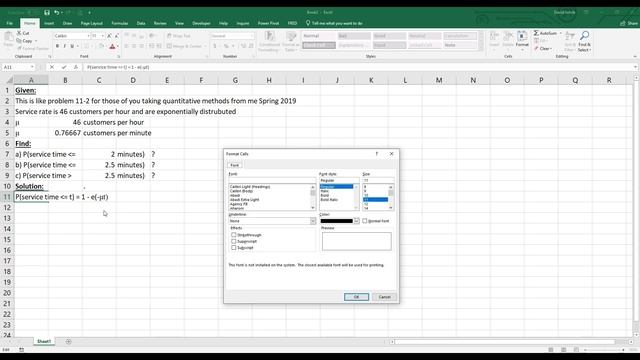Click the Insert Function fx icon

(76, 67)
